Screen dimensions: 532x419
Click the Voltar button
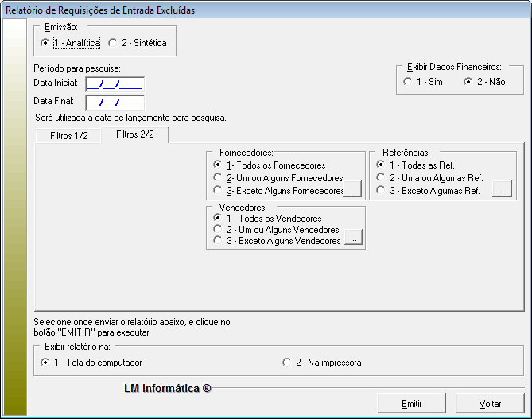(490, 403)
